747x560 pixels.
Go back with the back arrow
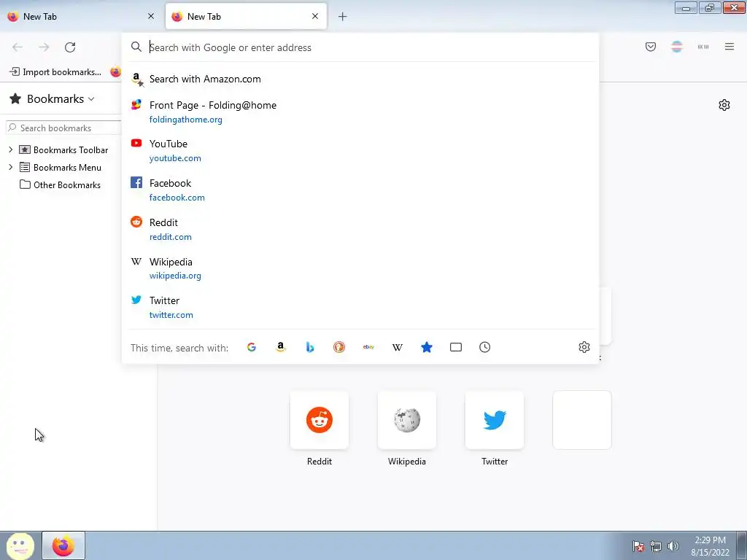point(18,47)
